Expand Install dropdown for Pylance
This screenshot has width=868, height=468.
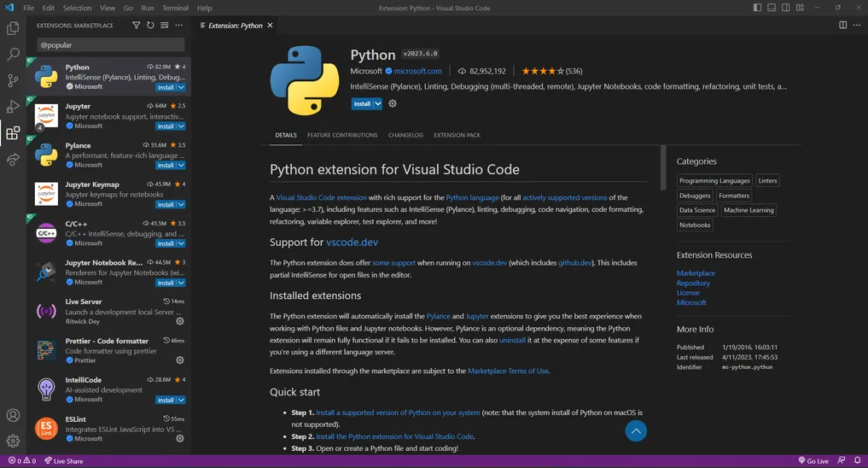click(181, 166)
